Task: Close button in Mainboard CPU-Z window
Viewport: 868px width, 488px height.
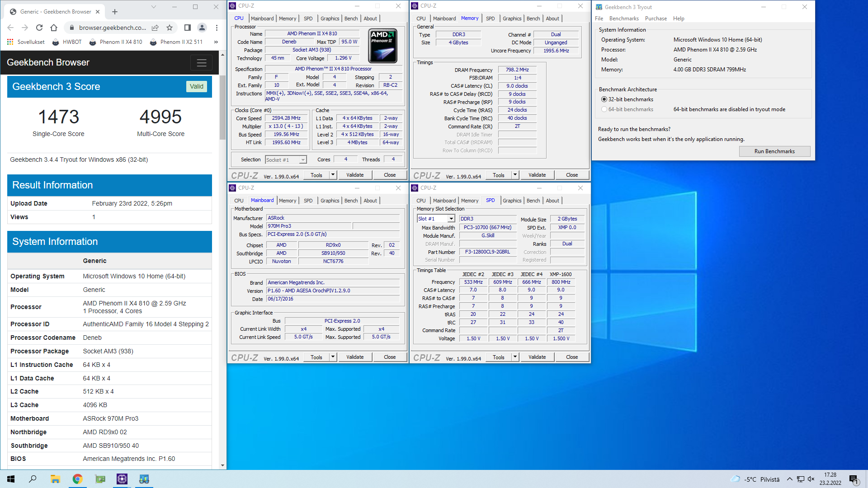Action: [x=390, y=357]
